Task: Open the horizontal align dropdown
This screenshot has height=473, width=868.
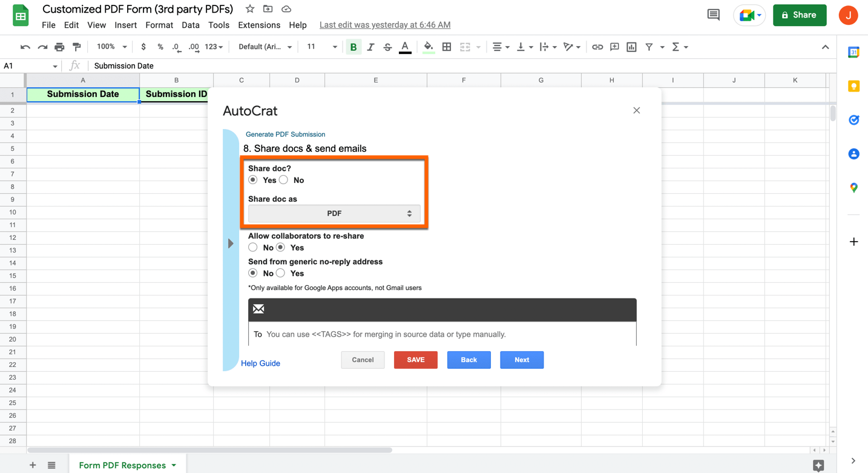Action: (x=500, y=47)
